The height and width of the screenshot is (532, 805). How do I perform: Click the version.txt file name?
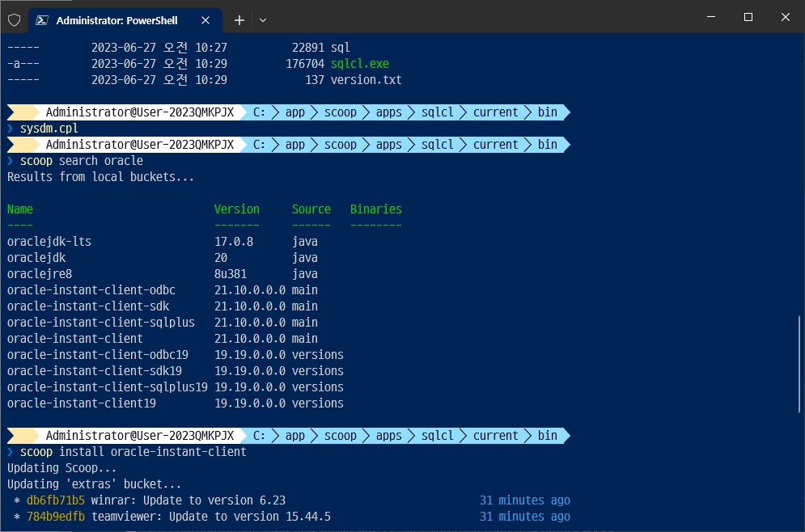[366, 80]
